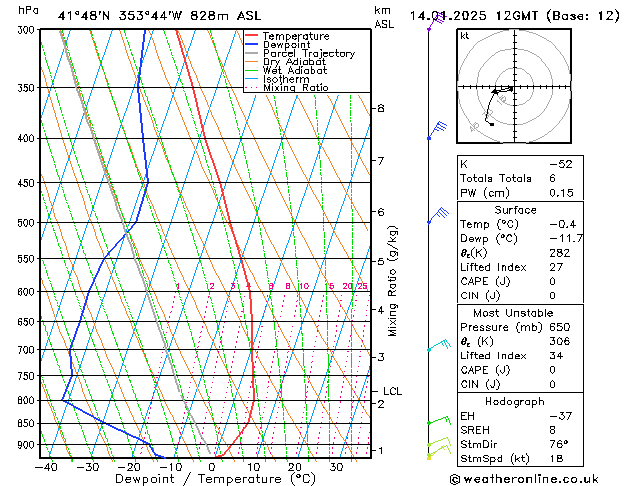Click the Pressure (mb) value '650'

click(x=560, y=327)
